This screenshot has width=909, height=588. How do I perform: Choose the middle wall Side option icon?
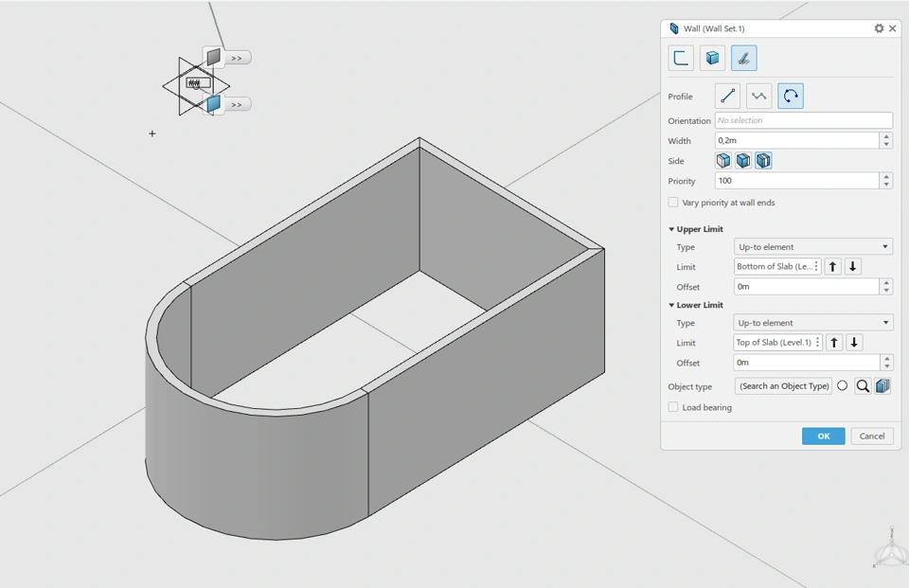[x=743, y=161]
